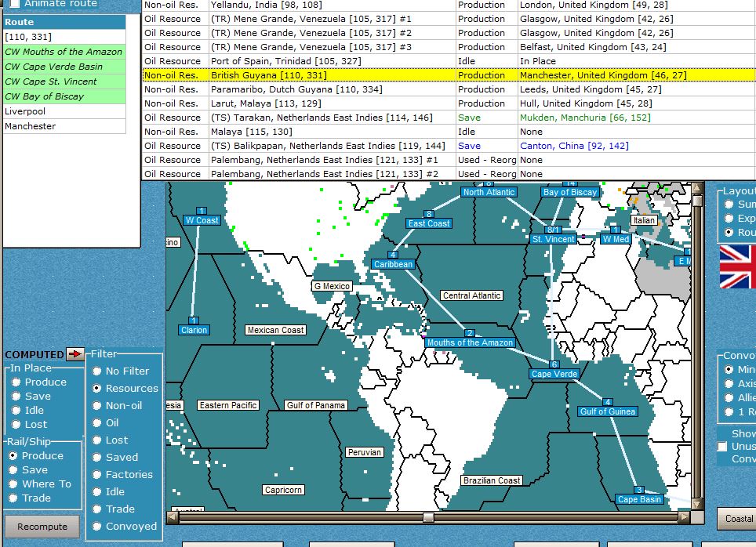Select the Factories filter option
The height and width of the screenshot is (547, 756).
coord(97,475)
